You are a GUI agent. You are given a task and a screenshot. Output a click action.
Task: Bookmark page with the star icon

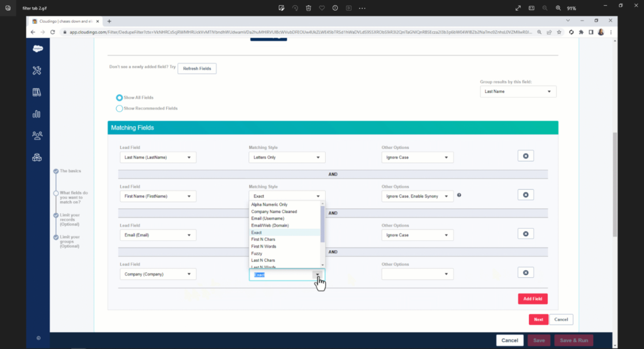pos(559,32)
